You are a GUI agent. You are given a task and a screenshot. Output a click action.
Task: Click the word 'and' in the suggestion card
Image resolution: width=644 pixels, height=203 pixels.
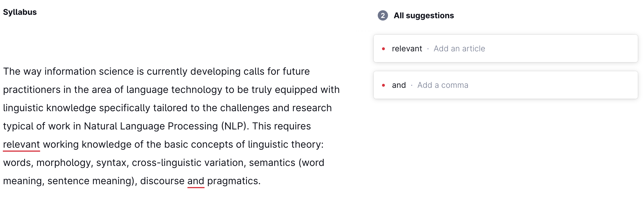[399, 85]
